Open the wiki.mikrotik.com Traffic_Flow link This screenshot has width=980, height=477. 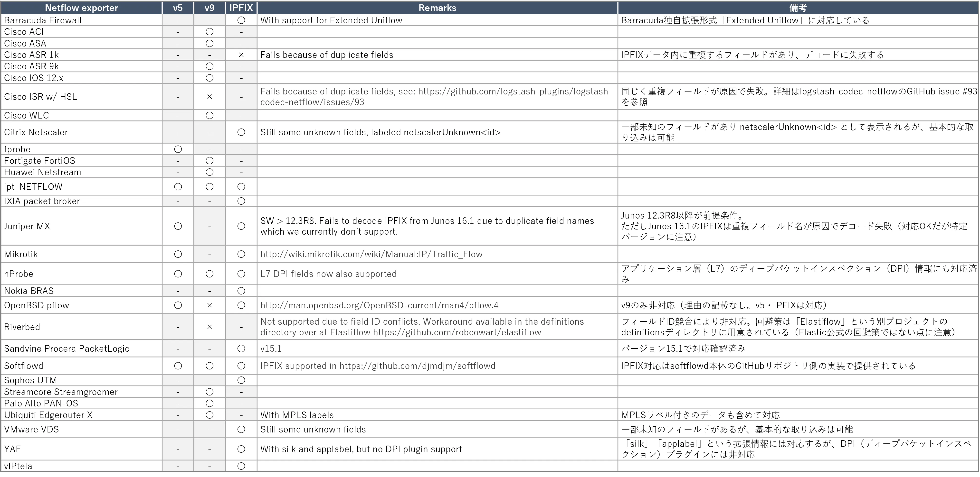click(x=371, y=254)
